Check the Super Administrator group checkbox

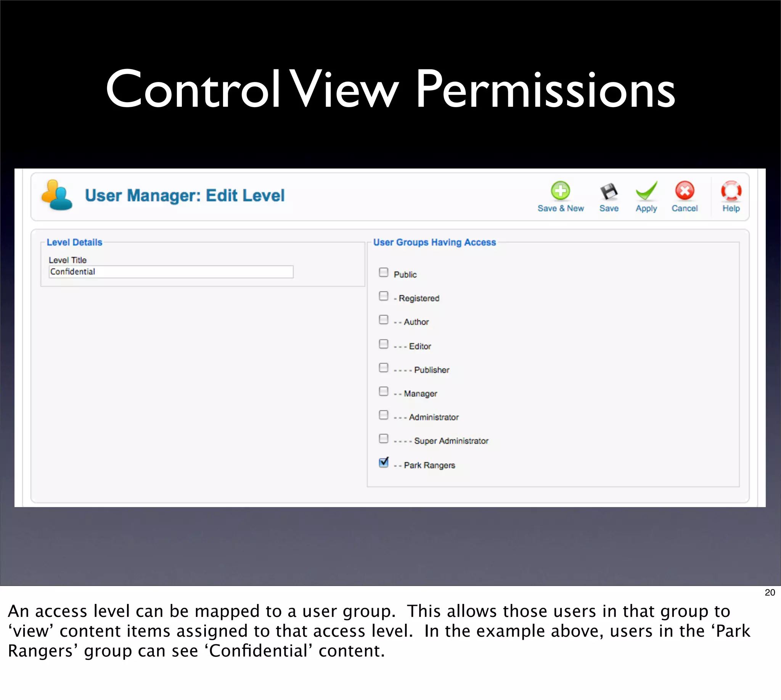point(384,438)
